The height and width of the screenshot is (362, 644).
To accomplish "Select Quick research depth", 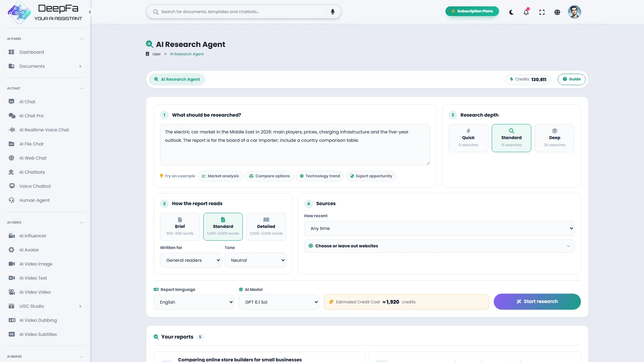I will 468,138.
